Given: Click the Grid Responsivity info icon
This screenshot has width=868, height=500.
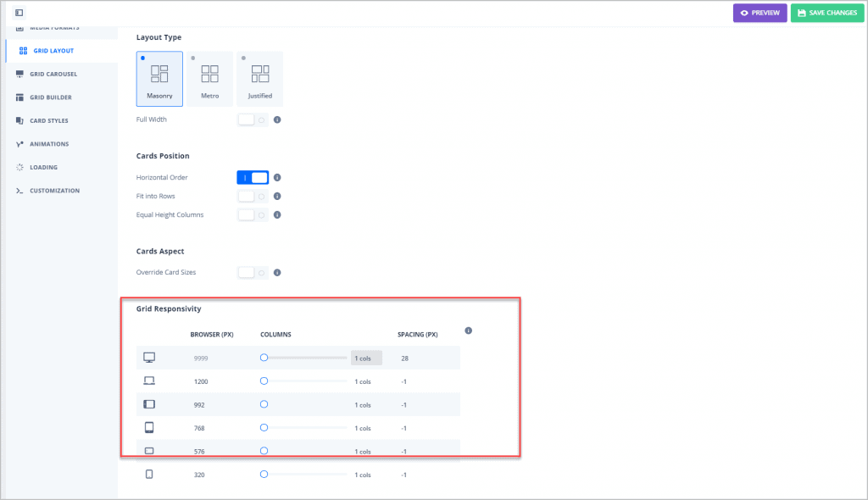Looking at the screenshot, I should [468, 331].
